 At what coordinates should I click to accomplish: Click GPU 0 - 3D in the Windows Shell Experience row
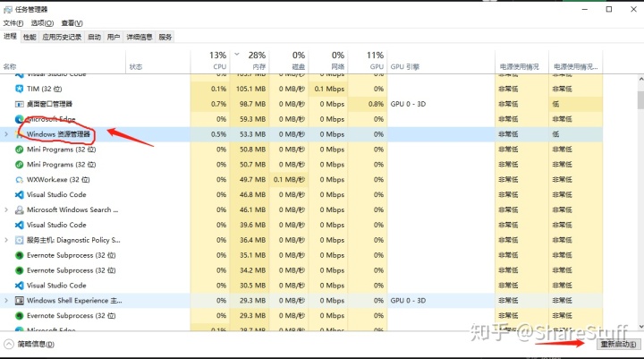[x=408, y=301]
